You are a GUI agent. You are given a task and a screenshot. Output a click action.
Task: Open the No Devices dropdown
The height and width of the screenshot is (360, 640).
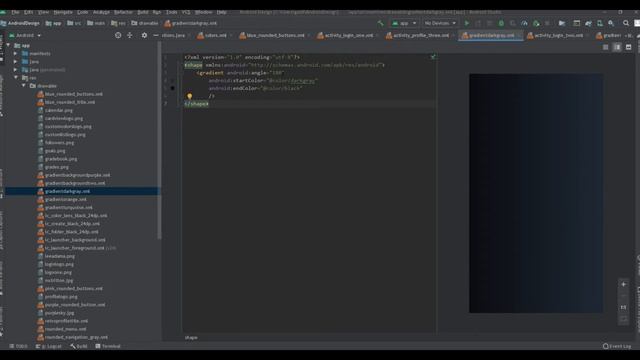pos(440,23)
